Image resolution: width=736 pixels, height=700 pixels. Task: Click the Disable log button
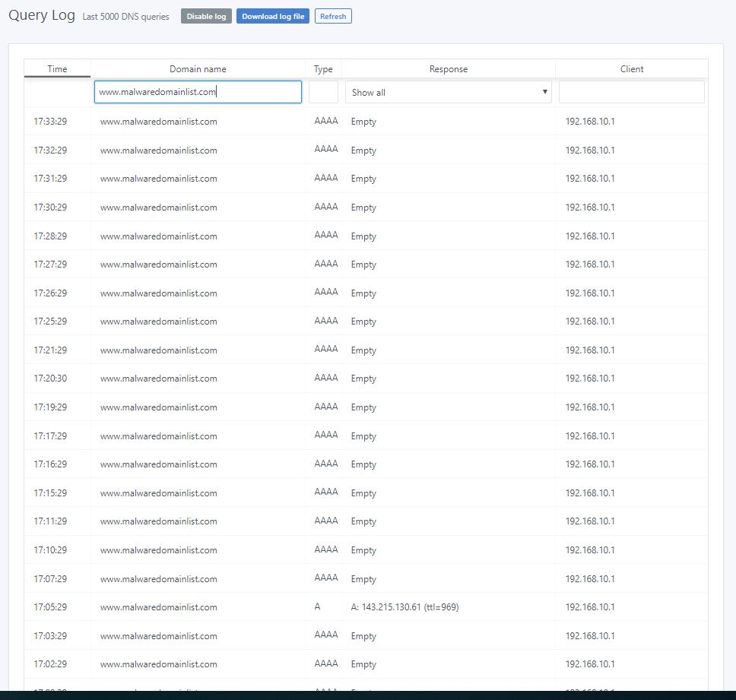tap(205, 15)
